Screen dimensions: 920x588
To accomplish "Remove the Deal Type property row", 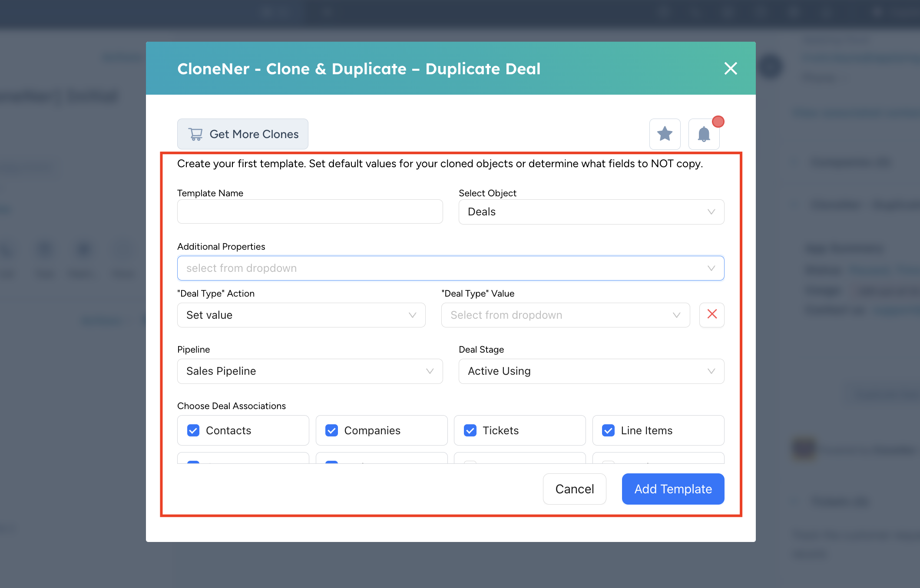I will click(712, 315).
